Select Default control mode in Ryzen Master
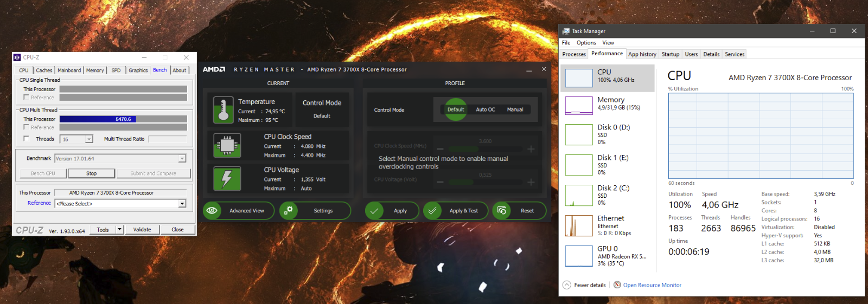Screen dimensions: 868x304 click(456, 109)
